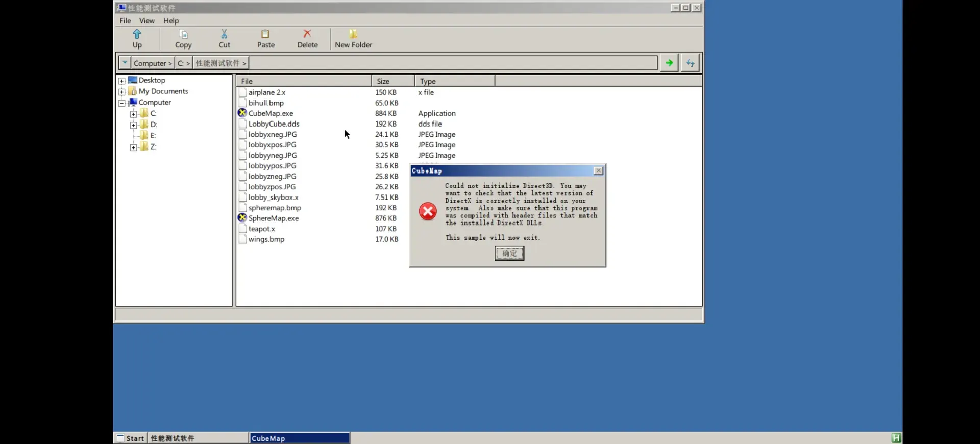Select lobbyzneg.JPG file name
Image resolution: width=980 pixels, height=444 pixels.
[x=272, y=176]
